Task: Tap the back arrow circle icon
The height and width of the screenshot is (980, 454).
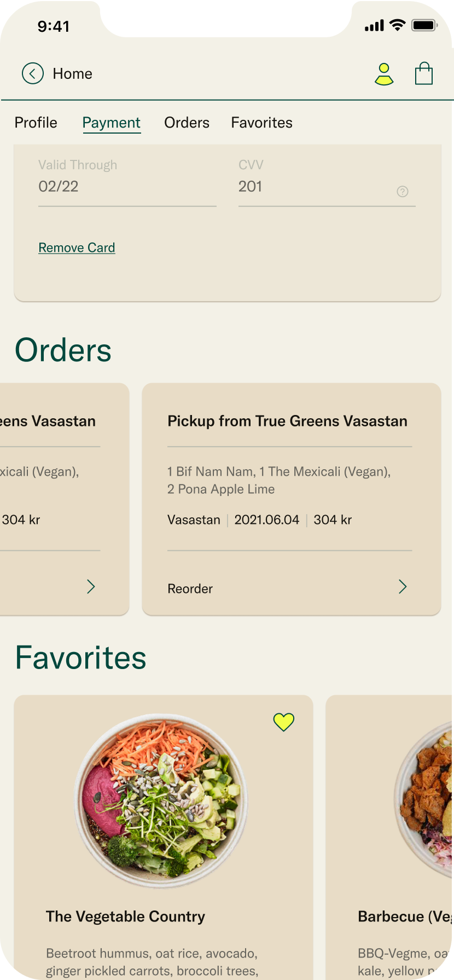Action: [33, 73]
